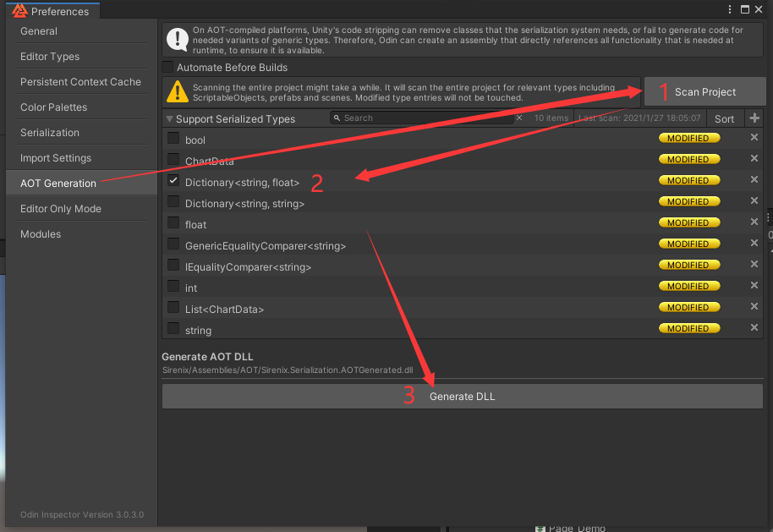Check the List<ChartData> checkbox
This screenshot has height=532, width=773.
173,308
